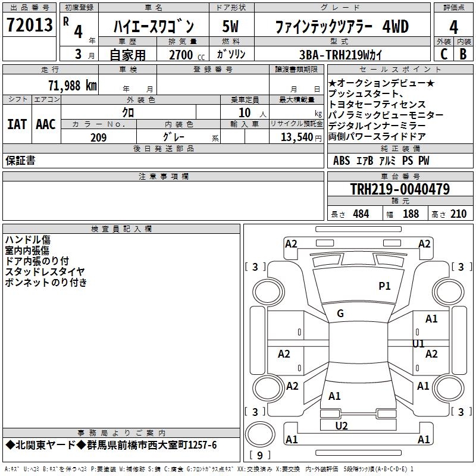Click the header "セールスポイント"
Viewport: 476px width, 476px height.
click(x=400, y=69)
